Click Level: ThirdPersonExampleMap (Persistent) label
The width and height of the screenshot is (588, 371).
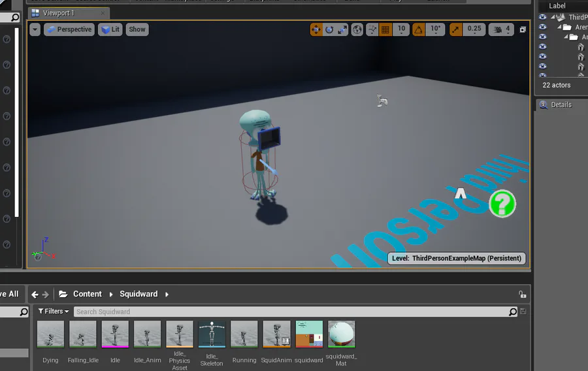coord(457,258)
